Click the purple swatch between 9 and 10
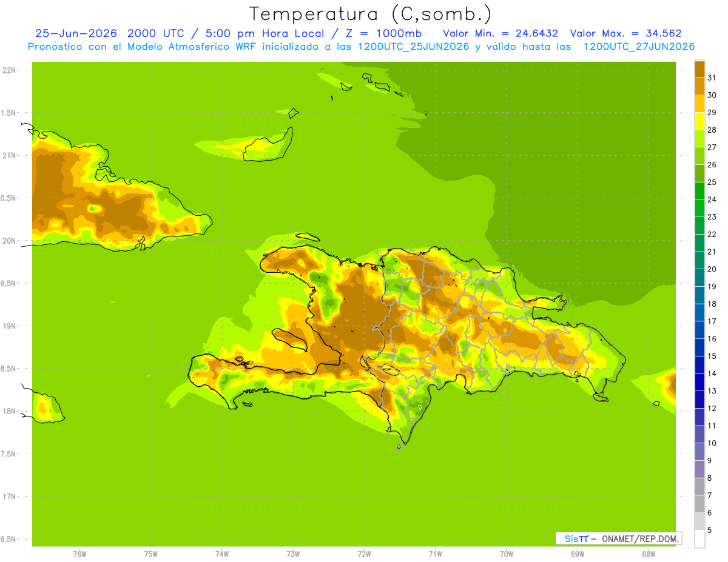The image size is (728, 562). (699, 452)
